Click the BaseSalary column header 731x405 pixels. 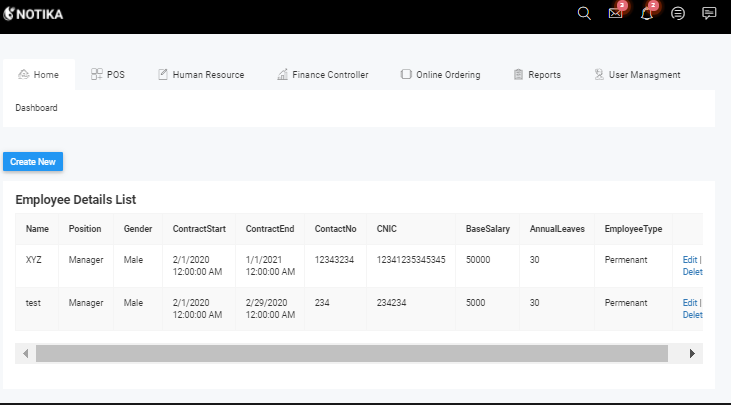click(488, 229)
